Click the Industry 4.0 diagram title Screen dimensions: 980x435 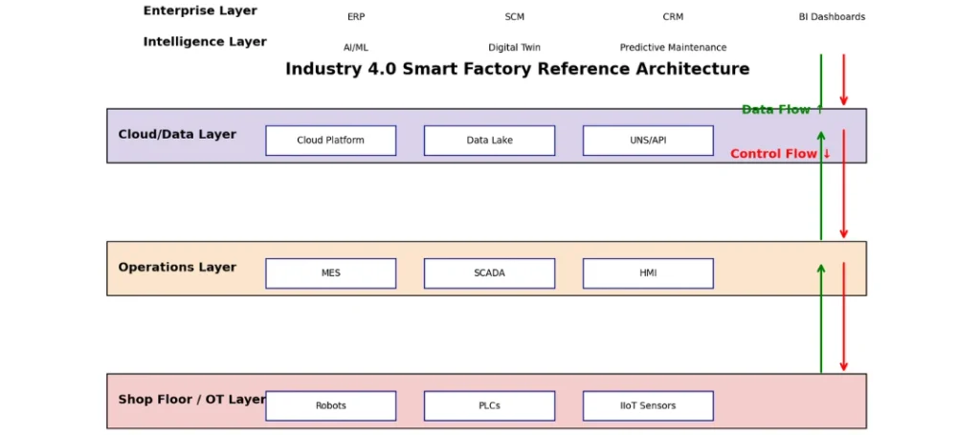coord(518,69)
